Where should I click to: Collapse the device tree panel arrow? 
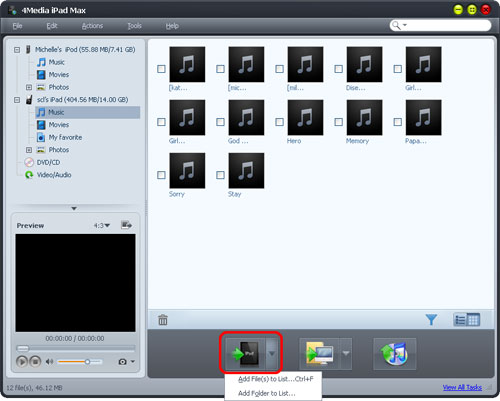click(74, 208)
